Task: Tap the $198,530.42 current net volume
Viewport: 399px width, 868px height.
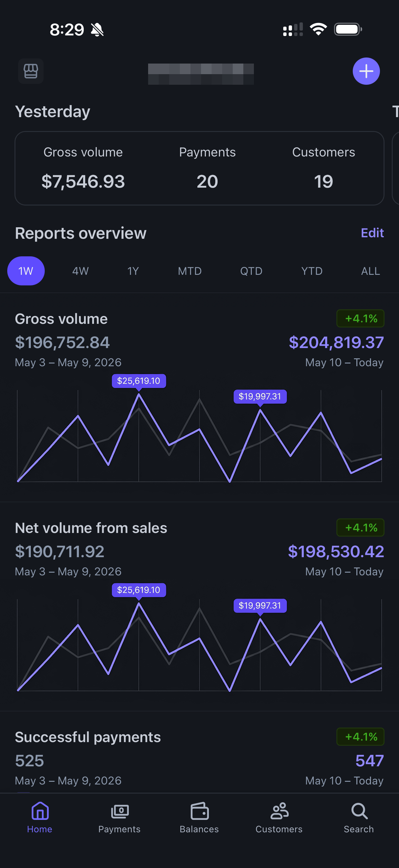Action: click(336, 552)
